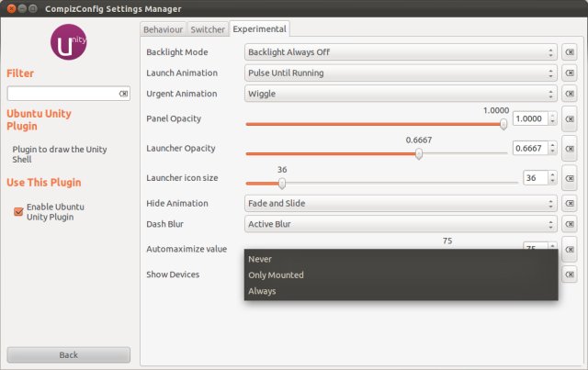588x370 pixels.
Task: Click the Launcher Opacity slider handle
Action: 419,154
